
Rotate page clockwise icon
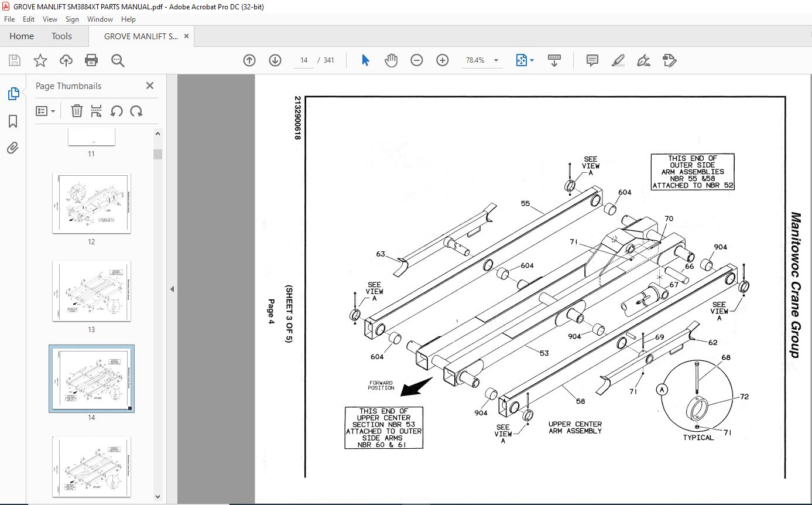136,111
